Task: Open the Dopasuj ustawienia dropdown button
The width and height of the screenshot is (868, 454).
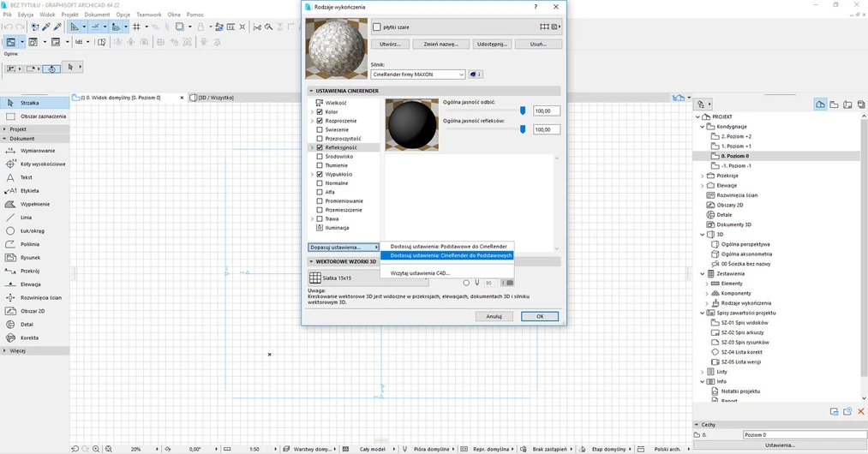Action: 344,248
